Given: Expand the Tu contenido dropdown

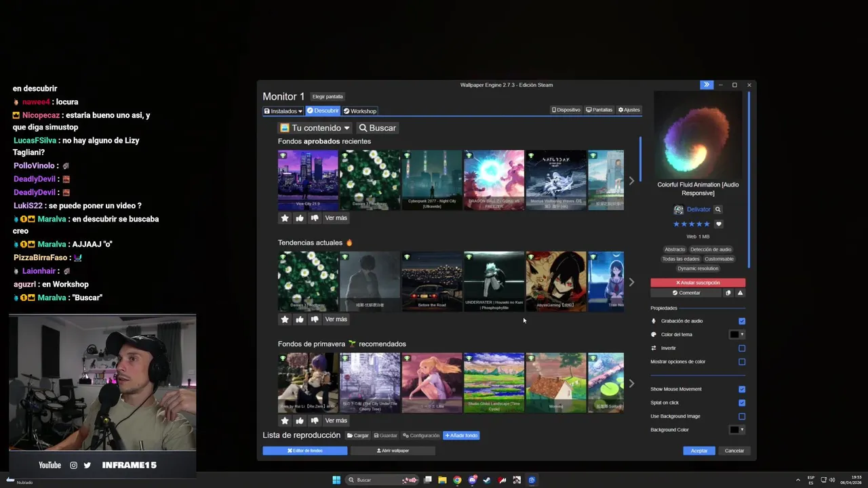Looking at the screenshot, I should coord(315,127).
